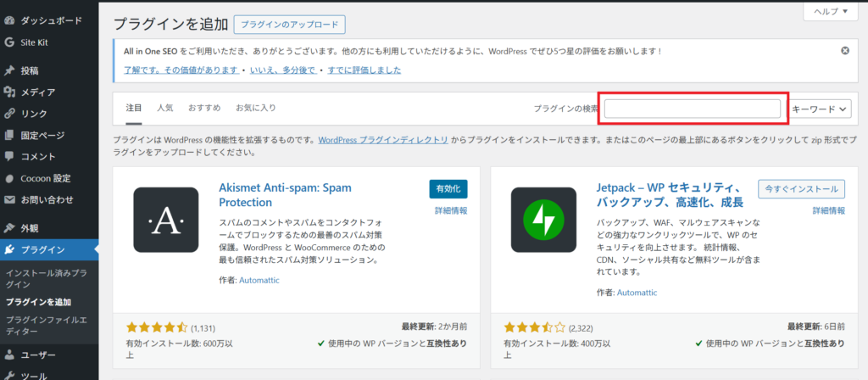868x380 pixels.
Task: Click the 有効インストール数: 600万以上 text
Action: [x=180, y=349]
